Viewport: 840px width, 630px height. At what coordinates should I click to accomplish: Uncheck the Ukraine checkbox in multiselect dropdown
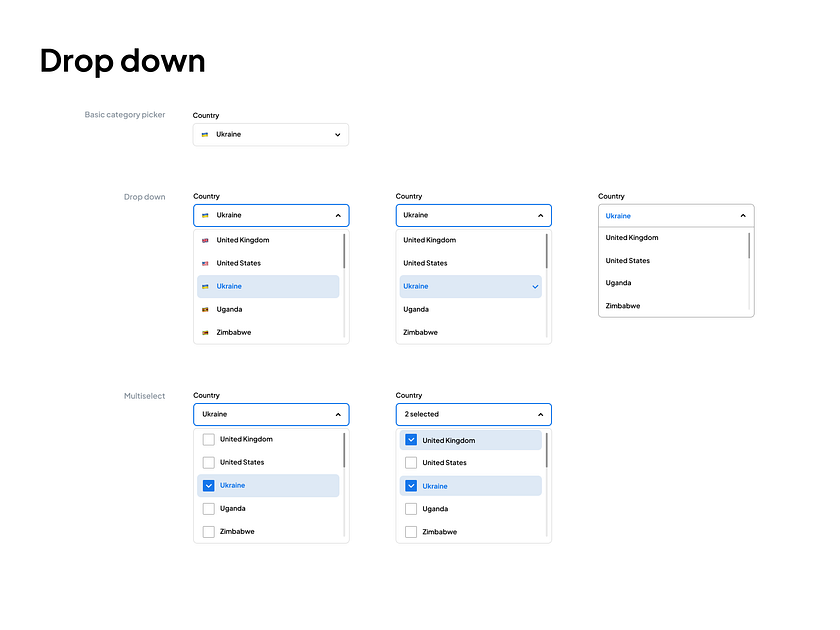pyautogui.click(x=208, y=485)
